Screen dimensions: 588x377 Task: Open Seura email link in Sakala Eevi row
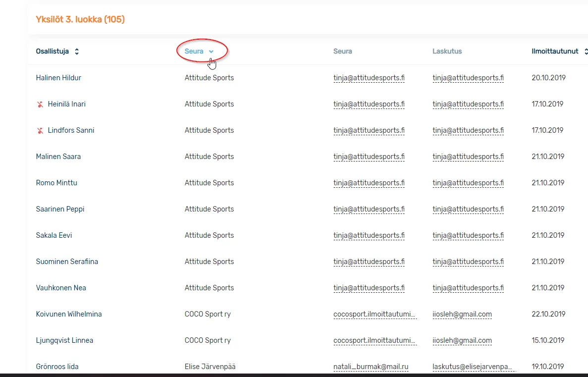pyautogui.click(x=369, y=235)
